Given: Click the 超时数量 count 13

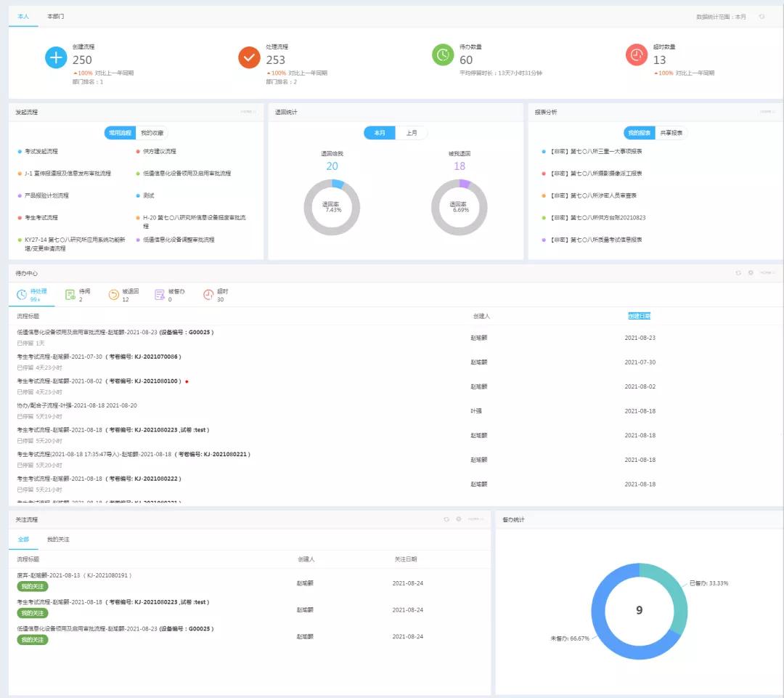Looking at the screenshot, I should (659, 60).
